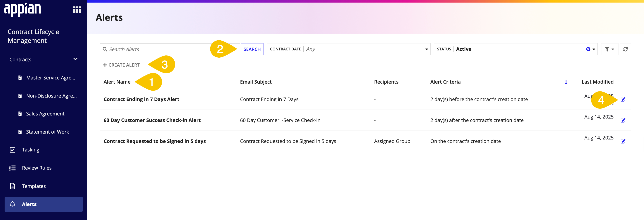
Task: Open the Tasking page
Action: point(31,150)
